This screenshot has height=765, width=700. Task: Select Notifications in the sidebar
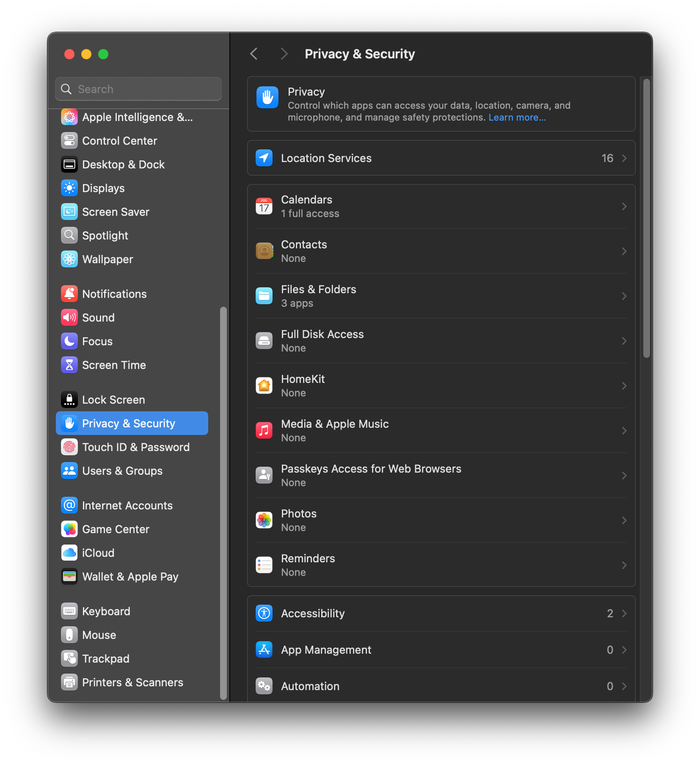[132, 294]
